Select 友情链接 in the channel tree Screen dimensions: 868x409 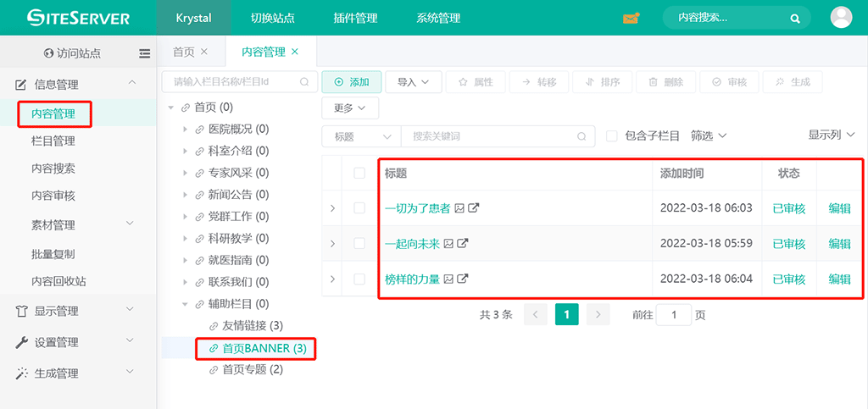252,326
